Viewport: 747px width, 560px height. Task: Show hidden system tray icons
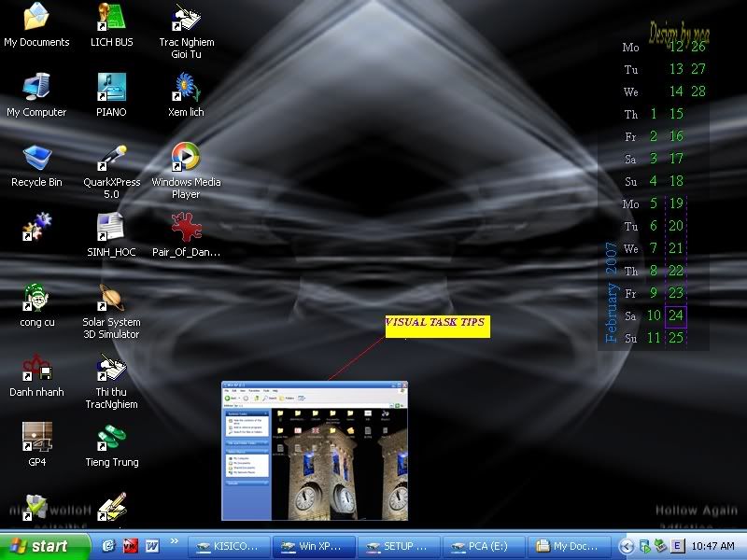[x=627, y=546]
